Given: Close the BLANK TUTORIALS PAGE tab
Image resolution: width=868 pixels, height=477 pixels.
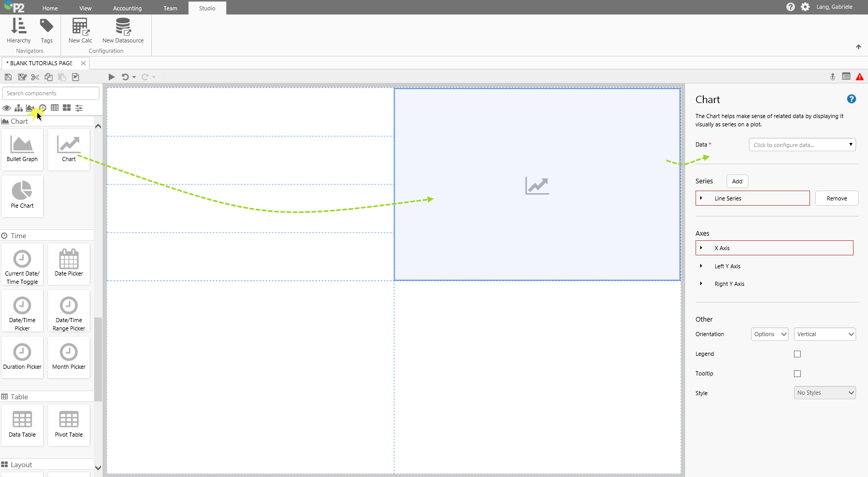Looking at the screenshot, I should (83, 63).
